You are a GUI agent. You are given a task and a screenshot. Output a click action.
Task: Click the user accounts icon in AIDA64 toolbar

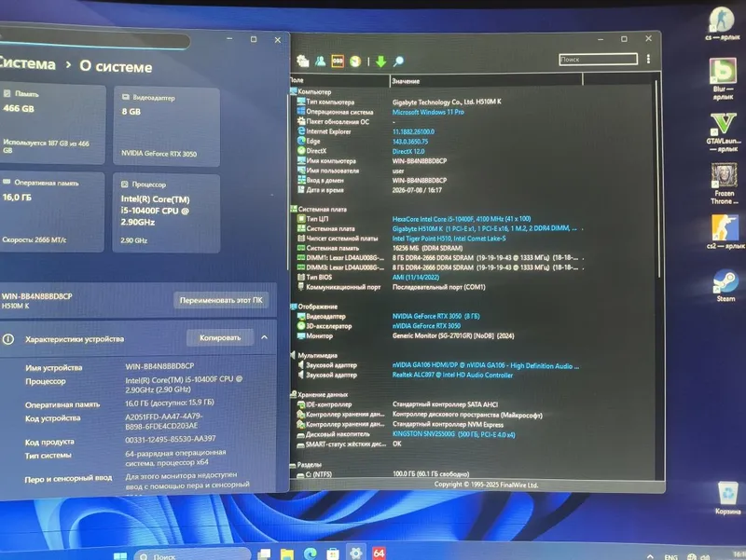click(x=320, y=61)
